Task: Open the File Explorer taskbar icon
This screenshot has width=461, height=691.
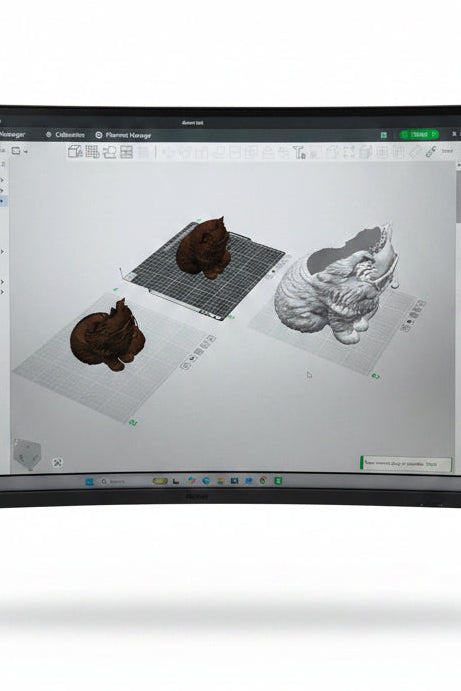Action: pyautogui.click(x=220, y=481)
